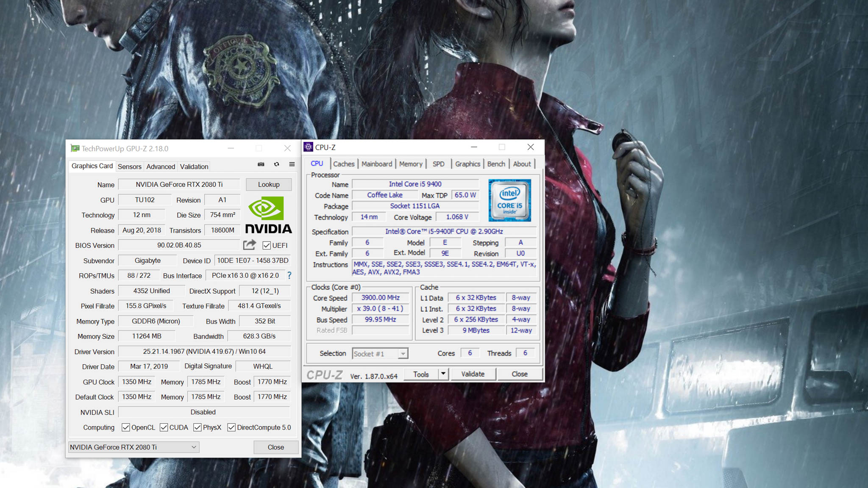Click the Lookup button in GPU-Z
The width and height of the screenshot is (868, 488).
pyautogui.click(x=269, y=184)
